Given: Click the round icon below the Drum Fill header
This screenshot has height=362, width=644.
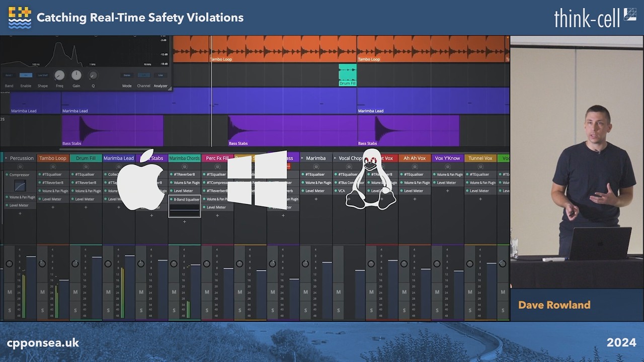Looking at the screenshot, I should [86, 166].
